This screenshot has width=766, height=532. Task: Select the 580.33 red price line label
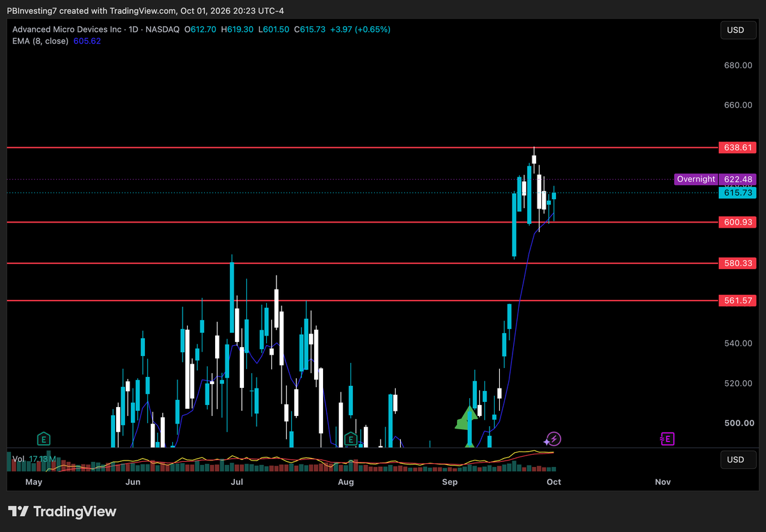tap(737, 263)
